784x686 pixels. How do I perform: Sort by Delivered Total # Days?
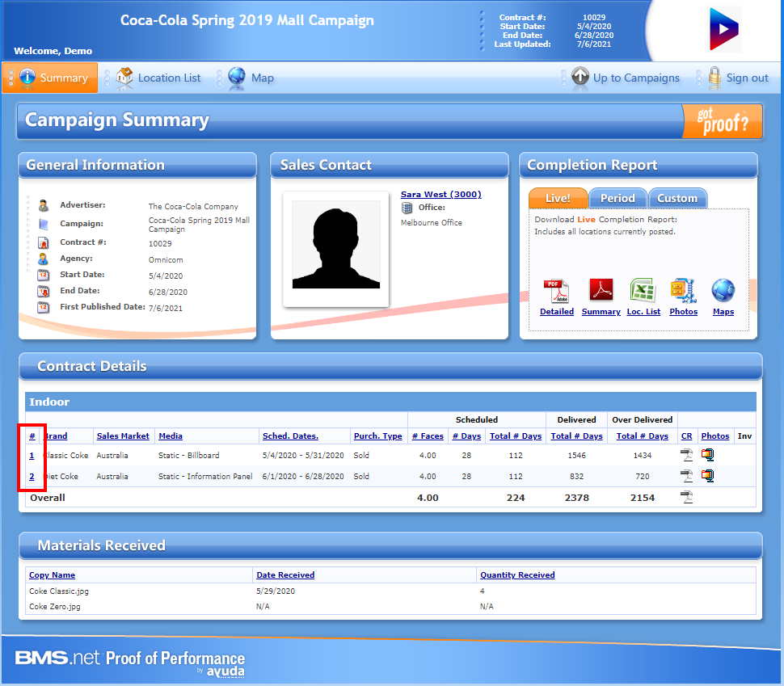(576, 436)
